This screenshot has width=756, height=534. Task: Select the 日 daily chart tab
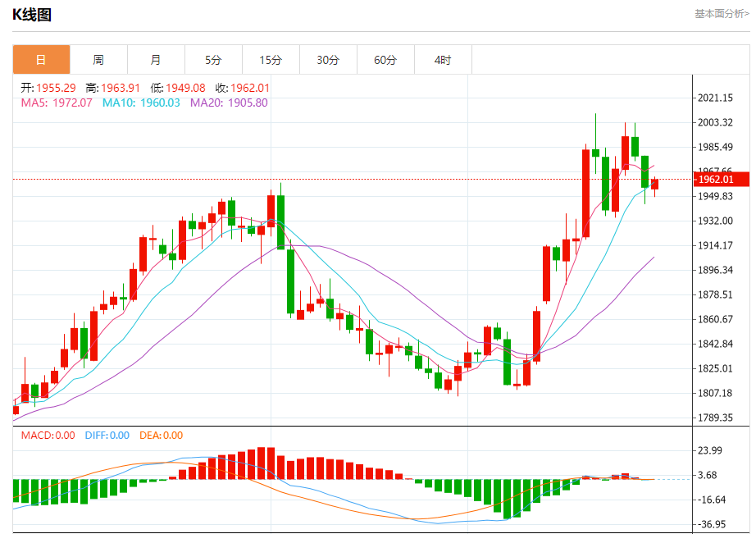42,60
